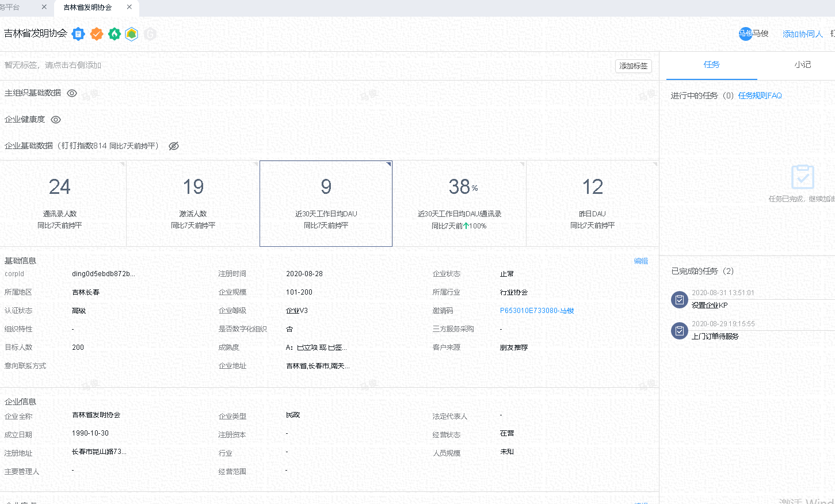Image resolution: width=835 pixels, height=504 pixels.
Task: Show hidden 企业基础数据 section
Action: coord(174,146)
